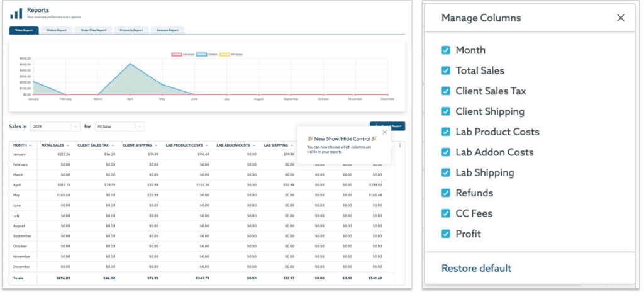Click the $155.30 lab product cost cell

click(x=203, y=185)
